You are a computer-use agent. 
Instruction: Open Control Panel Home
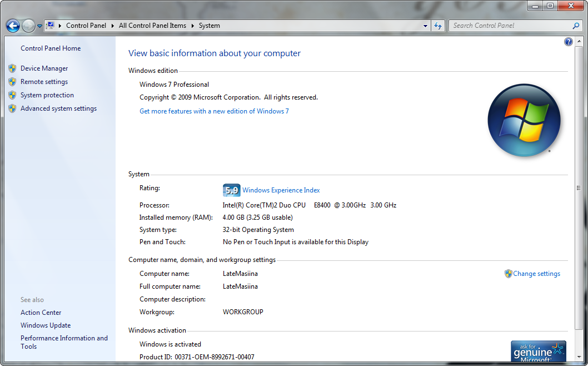(x=51, y=48)
